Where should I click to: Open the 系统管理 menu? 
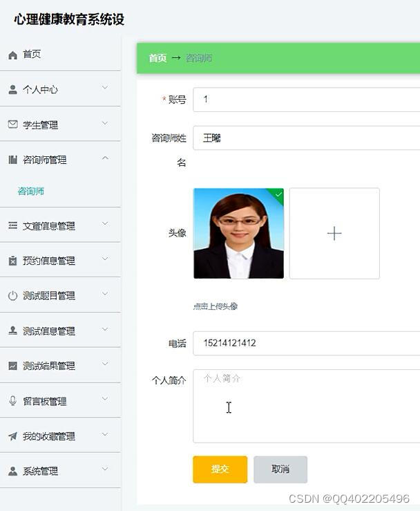click(x=40, y=472)
